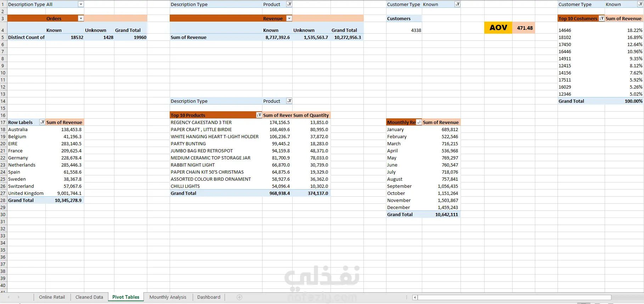Select the Customers header cell
The width and height of the screenshot is (644, 304).
point(404,18)
